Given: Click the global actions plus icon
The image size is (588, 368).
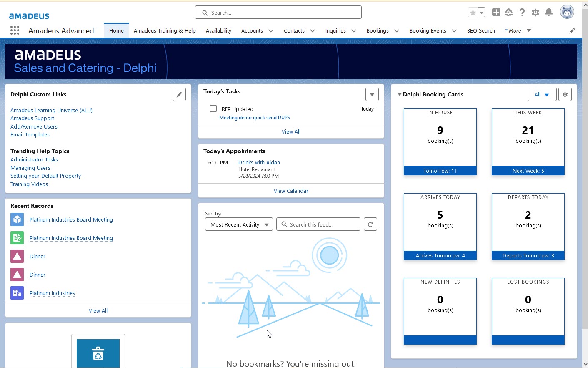Looking at the screenshot, I should coord(496,13).
